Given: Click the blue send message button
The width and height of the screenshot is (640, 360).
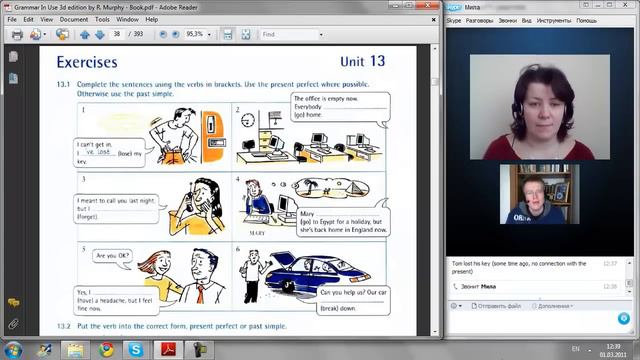Looking at the screenshot, I should click(623, 318).
